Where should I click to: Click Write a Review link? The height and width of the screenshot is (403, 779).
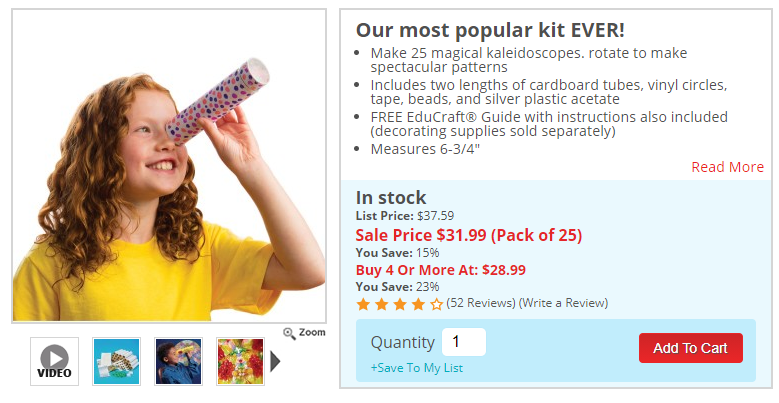(x=563, y=303)
